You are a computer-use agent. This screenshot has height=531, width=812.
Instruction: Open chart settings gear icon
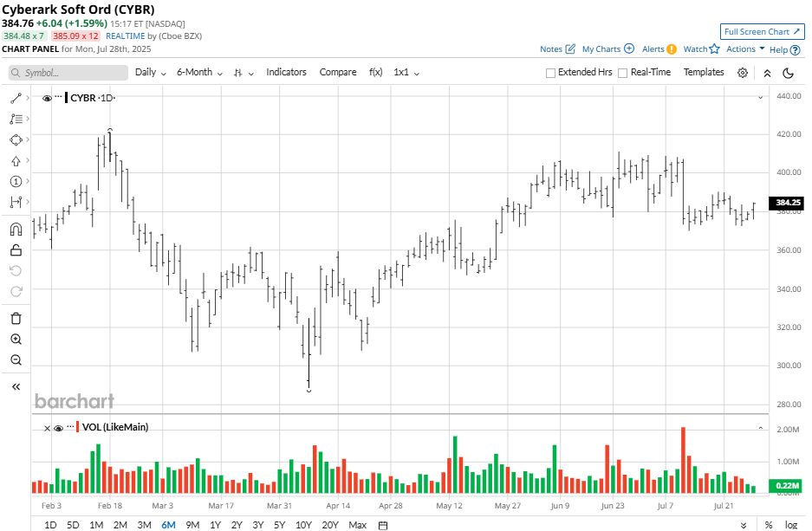click(x=742, y=73)
